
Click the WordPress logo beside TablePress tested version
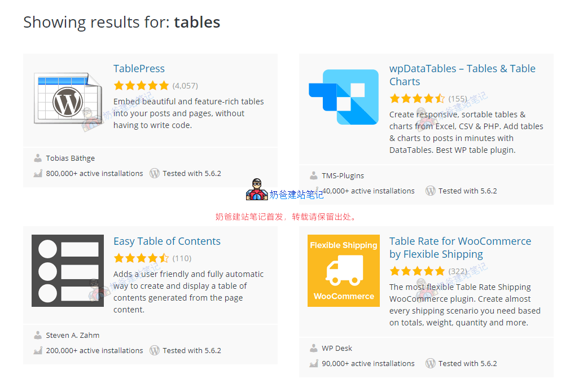click(155, 174)
